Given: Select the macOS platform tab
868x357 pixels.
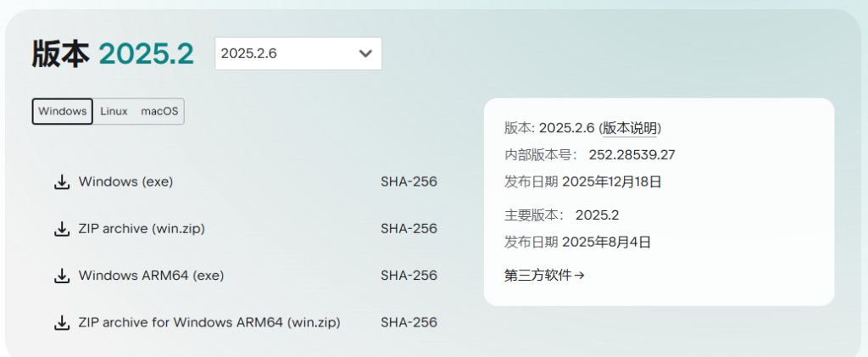Looking at the screenshot, I should click(159, 111).
